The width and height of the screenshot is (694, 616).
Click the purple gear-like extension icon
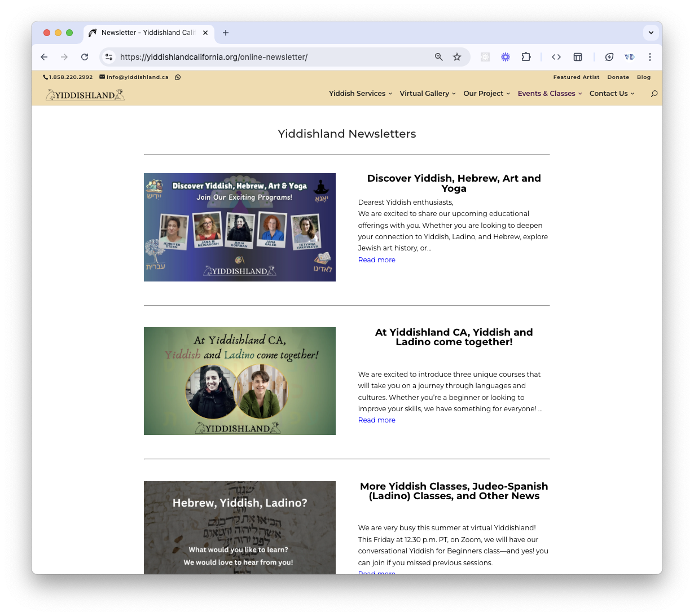coord(506,57)
